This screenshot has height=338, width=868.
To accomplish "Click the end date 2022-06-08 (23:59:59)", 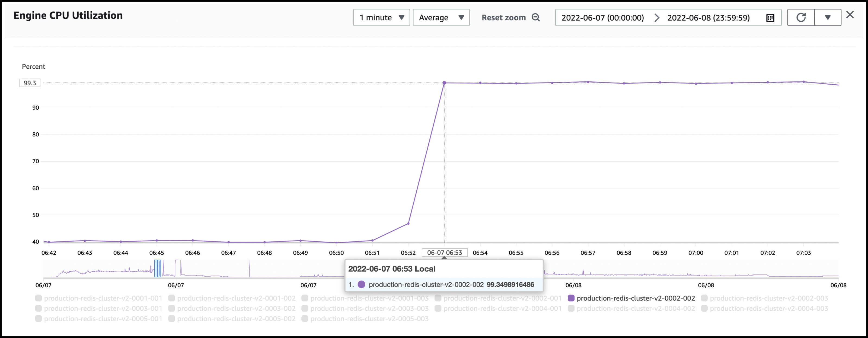I will pos(708,18).
